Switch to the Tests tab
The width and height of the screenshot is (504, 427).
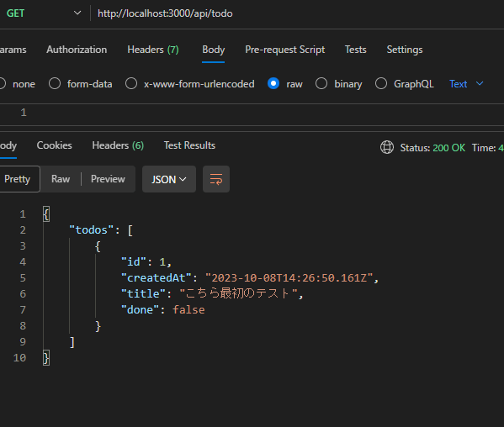tap(356, 50)
